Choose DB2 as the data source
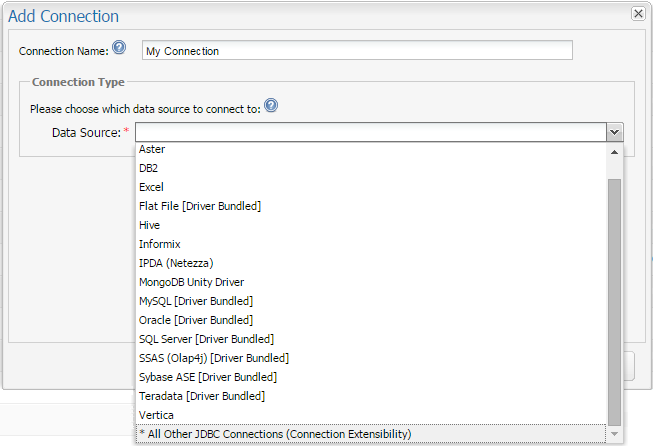Viewport: 654px width, 448px height. pyautogui.click(x=150, y=168)
